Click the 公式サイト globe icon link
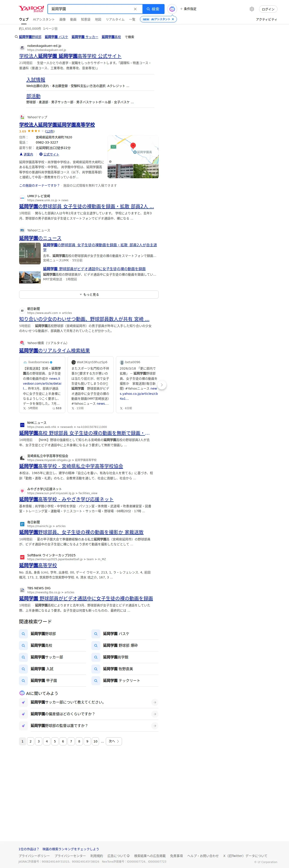The width and height of the screenshot is (289, 868). point(49,154)
